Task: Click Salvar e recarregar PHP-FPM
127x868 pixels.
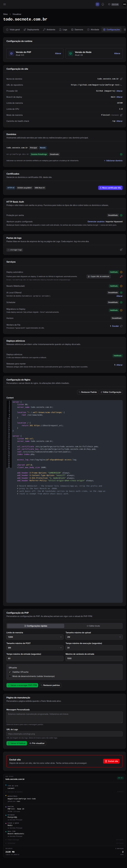Action: pos(22,685)
